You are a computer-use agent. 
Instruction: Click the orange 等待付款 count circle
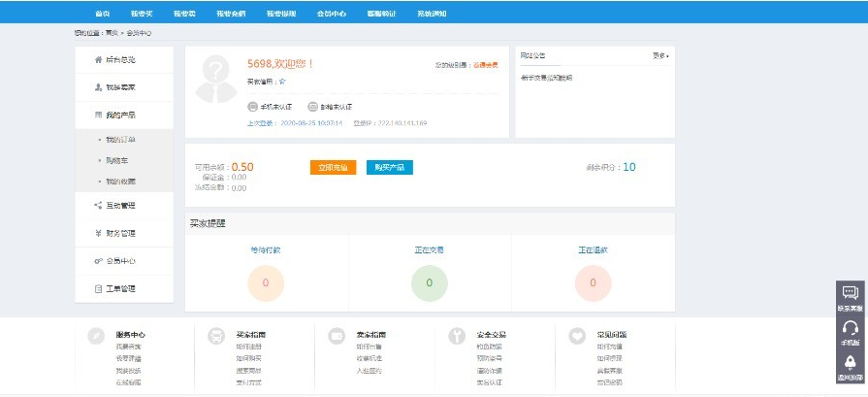click(x=266, y=282)
